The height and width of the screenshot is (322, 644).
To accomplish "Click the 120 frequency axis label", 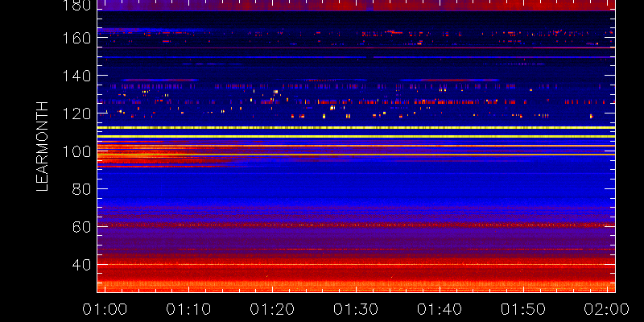I will [75, 114].
